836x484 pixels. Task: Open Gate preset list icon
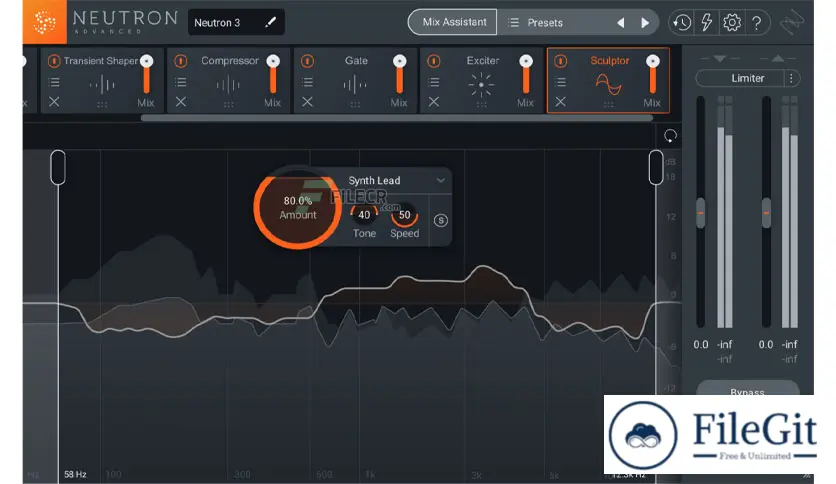[x=307, y=82]
